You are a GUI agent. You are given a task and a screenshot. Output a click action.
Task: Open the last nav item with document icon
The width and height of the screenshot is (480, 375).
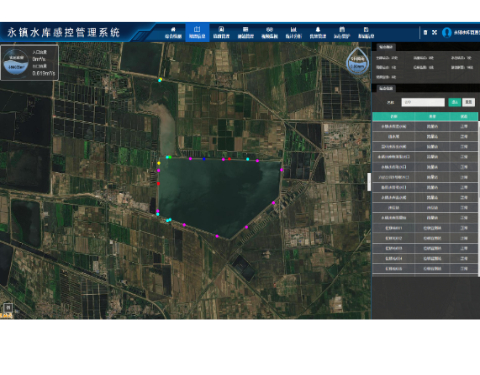tap(366, 33)
